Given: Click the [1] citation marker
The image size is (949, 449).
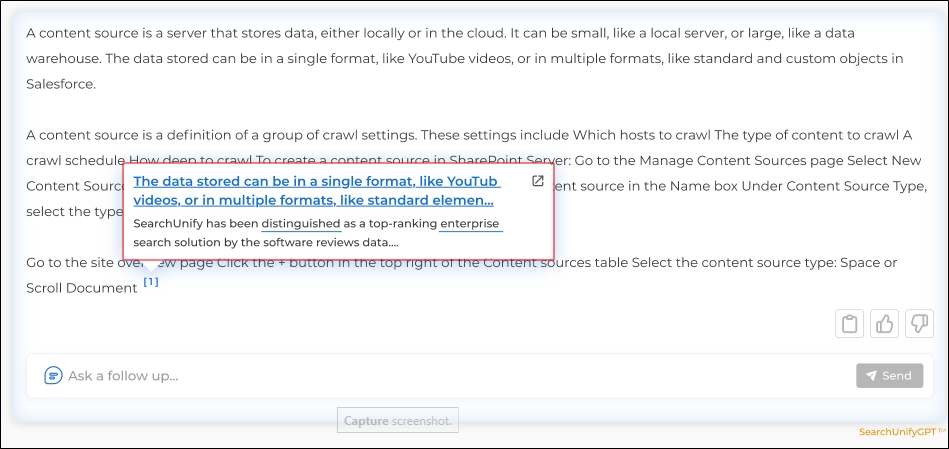Looking at the screenshot, I should pos(150,282).
